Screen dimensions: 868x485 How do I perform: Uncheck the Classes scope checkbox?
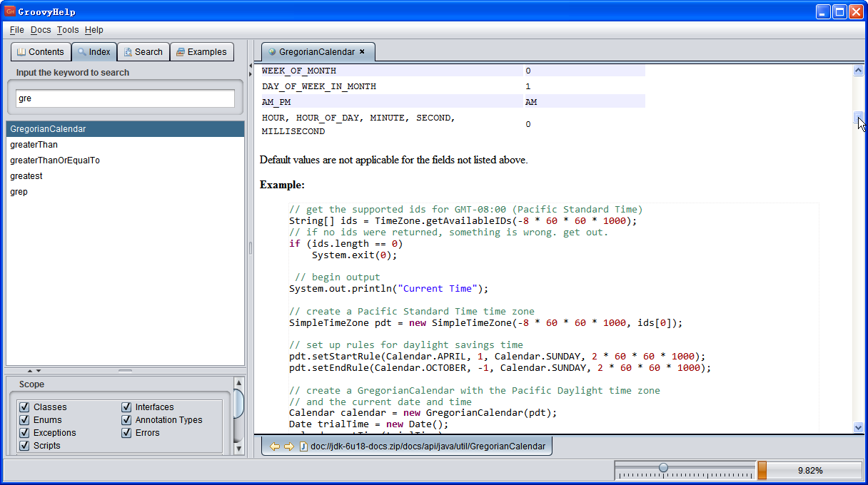pos(24,407)
